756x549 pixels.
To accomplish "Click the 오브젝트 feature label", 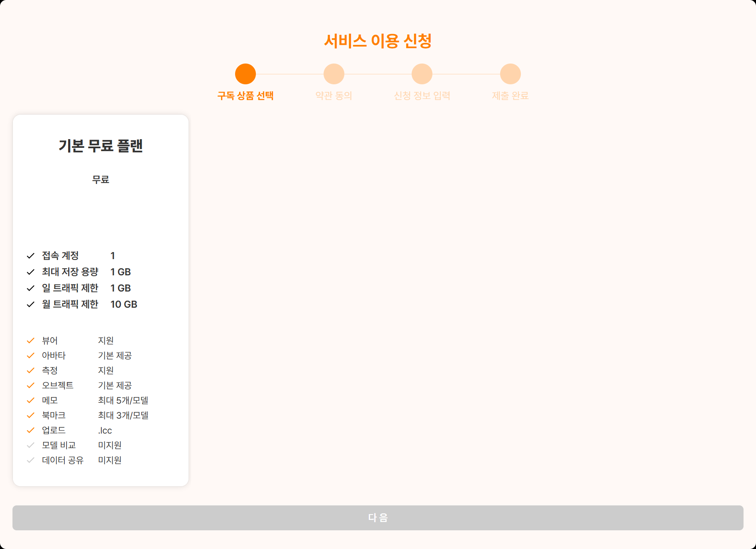I will (58, 385).
